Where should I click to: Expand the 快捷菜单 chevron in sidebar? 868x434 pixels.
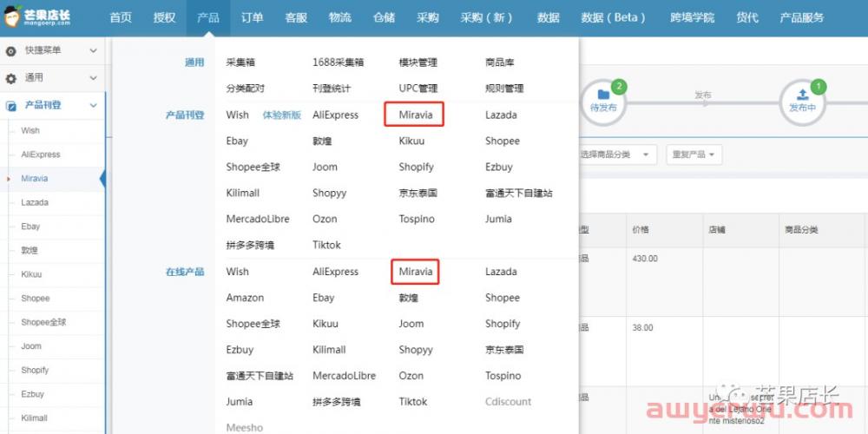[x=93, y=51]
